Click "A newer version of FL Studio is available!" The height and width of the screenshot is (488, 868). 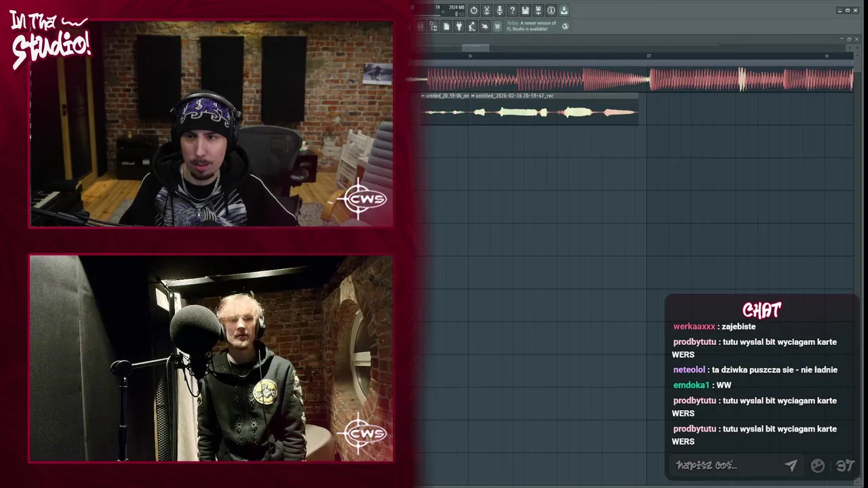(x=532, y=26)
